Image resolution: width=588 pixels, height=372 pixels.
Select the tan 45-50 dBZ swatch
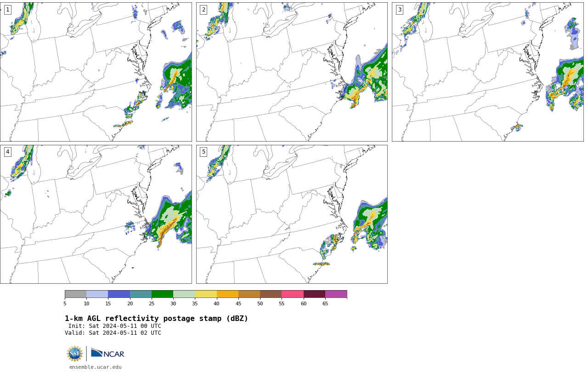click(x=249, y=294)
